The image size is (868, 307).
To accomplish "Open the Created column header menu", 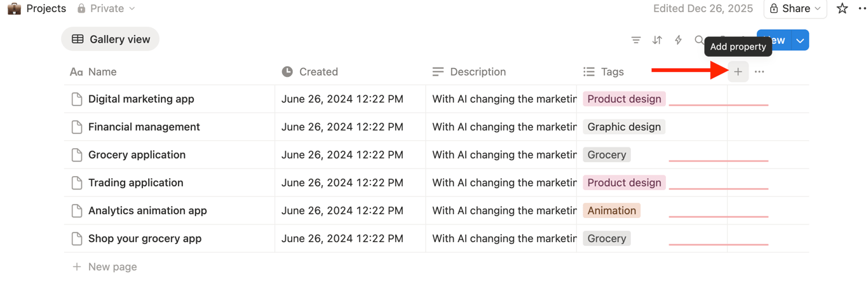I will point(318,72).
